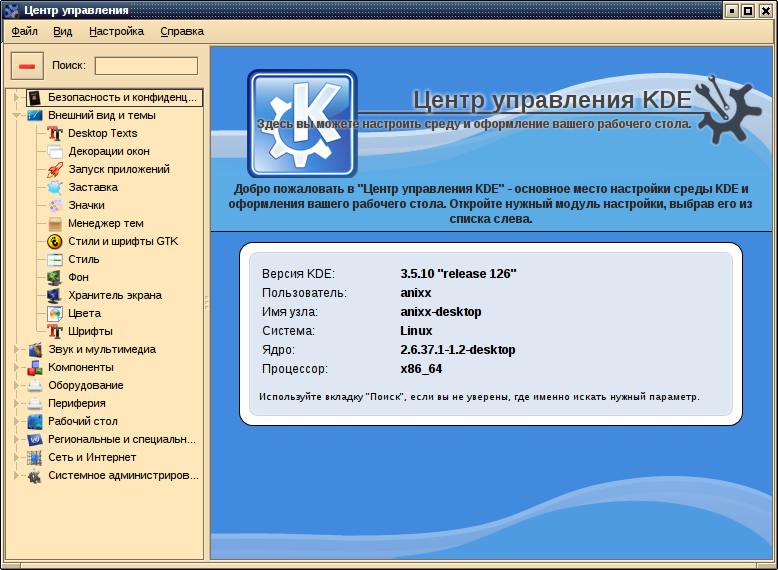This screenshot has width=778, height=570.
Task: Open Декорации окон module label
Action: point(109,151)
